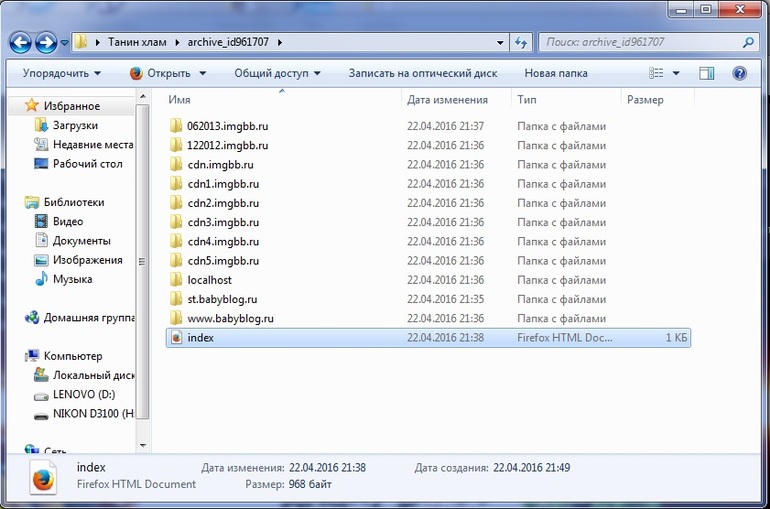Screen dimensions: 770x509
Task: Sort by the Дата изменения column header
Action: 447,100
